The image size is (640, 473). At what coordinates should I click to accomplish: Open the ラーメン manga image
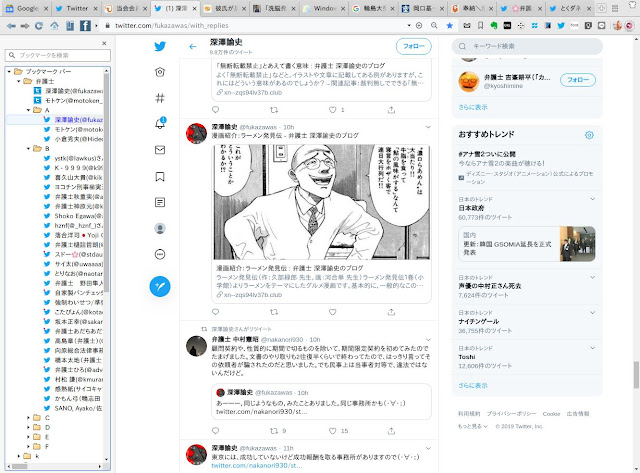(322, 202)
